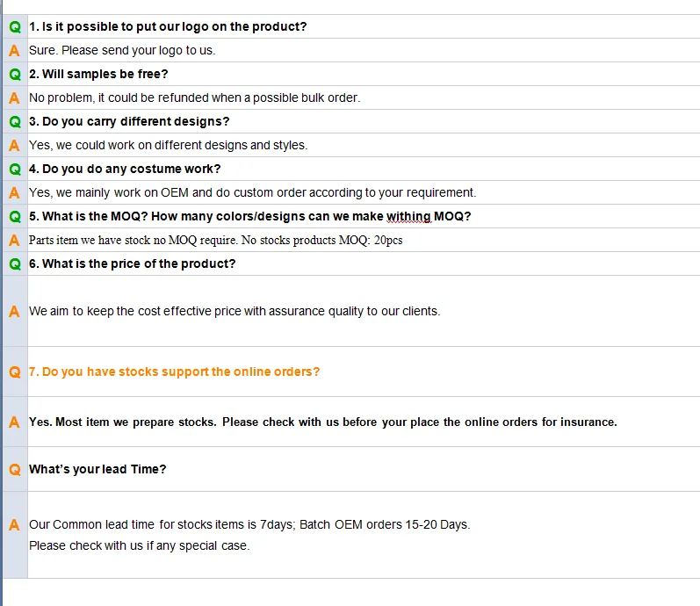This screenshot has height=606, width=700.
Task: Click the Q icon beside the costume work question
Action: point(15,169)
